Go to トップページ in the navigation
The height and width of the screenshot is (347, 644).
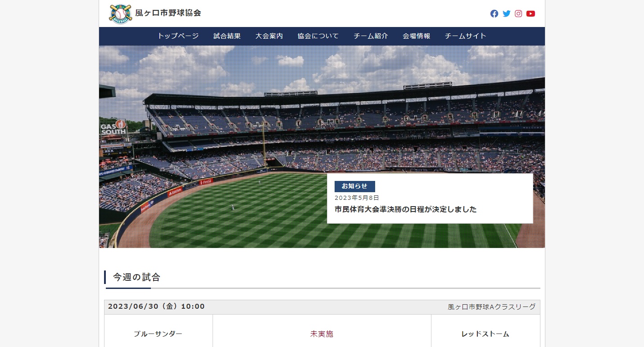click(178, 36)
